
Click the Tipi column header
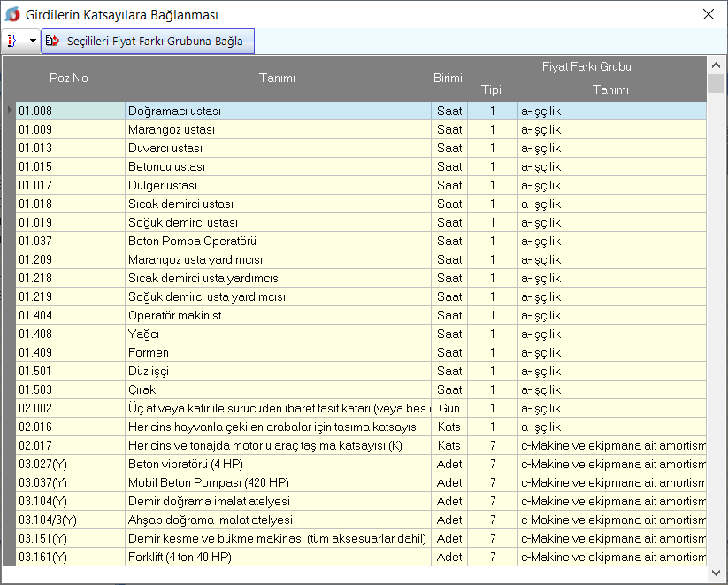(x=491, y=89)
